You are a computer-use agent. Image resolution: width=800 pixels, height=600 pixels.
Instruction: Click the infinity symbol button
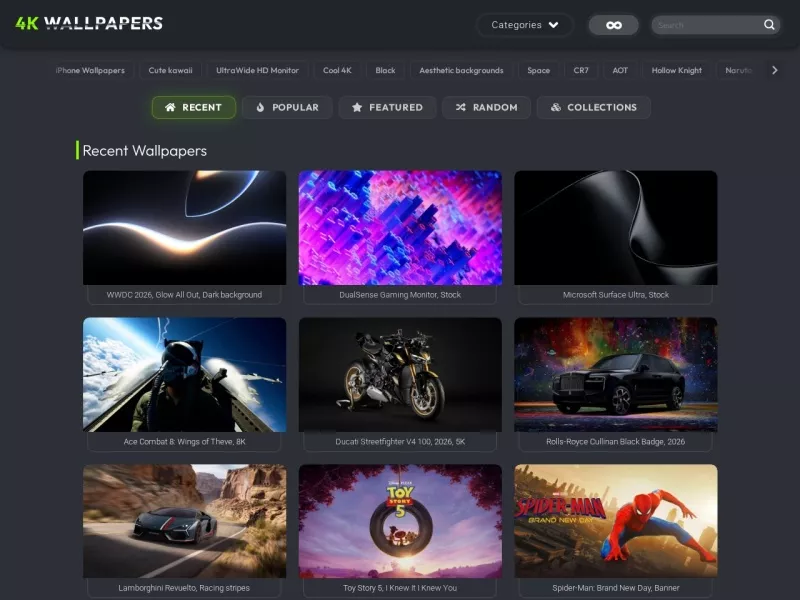[613, 25]
